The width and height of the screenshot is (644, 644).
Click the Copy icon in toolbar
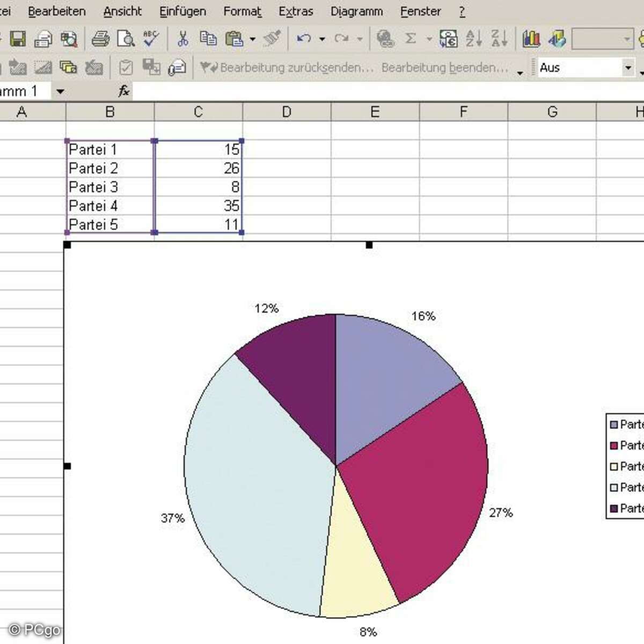pos(208,39)
